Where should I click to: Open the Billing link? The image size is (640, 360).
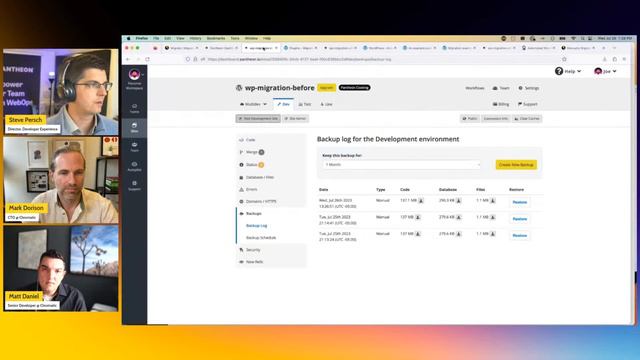[501, 104]
